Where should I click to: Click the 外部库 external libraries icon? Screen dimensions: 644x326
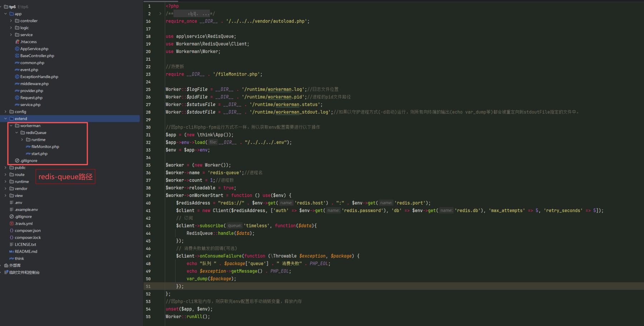click(6, 265)
